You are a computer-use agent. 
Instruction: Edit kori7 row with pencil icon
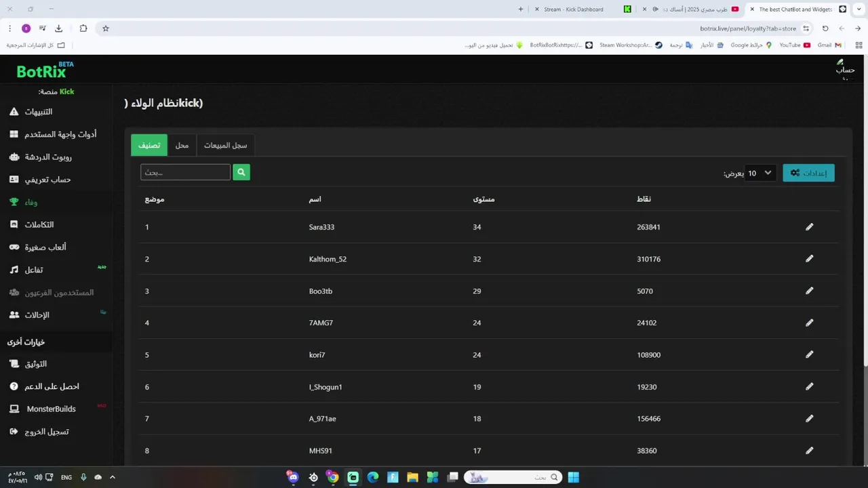pyautogui.click(x=809, y=354)
